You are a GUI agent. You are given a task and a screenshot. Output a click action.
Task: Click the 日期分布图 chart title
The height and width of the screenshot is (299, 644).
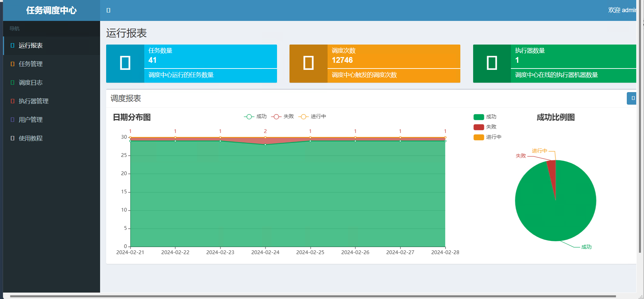click(x=132, y=117)
